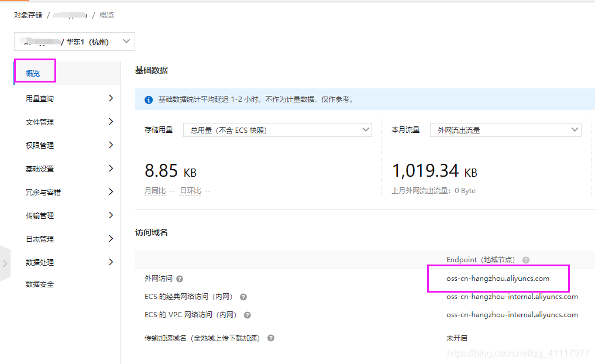The width and height of the screenshot is (595, 364).
Task: Expand the 基础设置 menu chevron
Action: [111, 169]
